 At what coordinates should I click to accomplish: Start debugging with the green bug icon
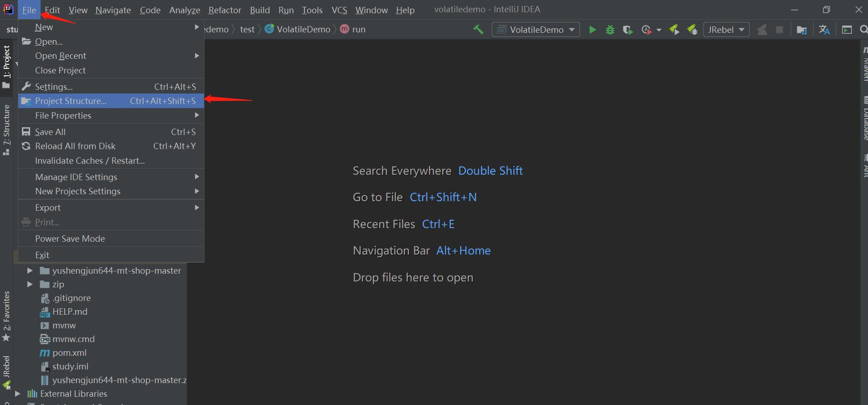pos(610,30)
